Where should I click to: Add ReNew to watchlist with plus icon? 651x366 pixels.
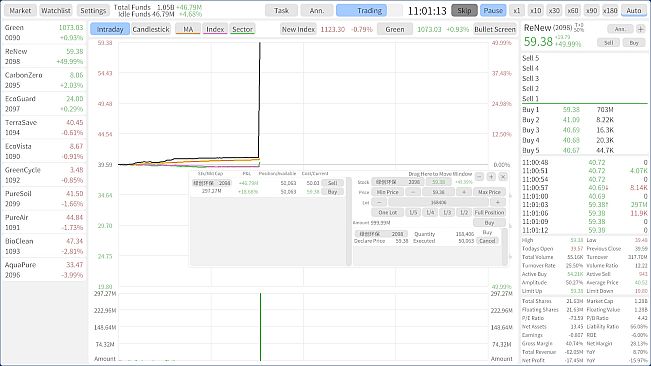[x=641, y=29]
